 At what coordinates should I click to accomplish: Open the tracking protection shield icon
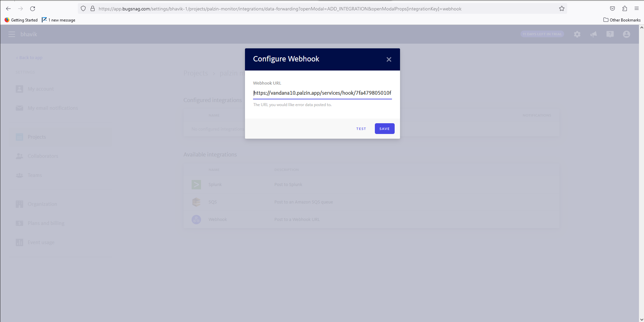click(x=83, y=9)
